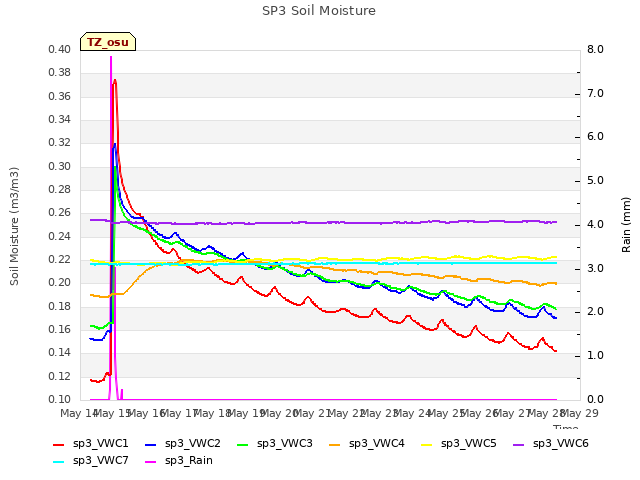The width and height of the screenshot is (640, 480).
Task: Click the May 14 x-axis label
Action: click(79, 413)
